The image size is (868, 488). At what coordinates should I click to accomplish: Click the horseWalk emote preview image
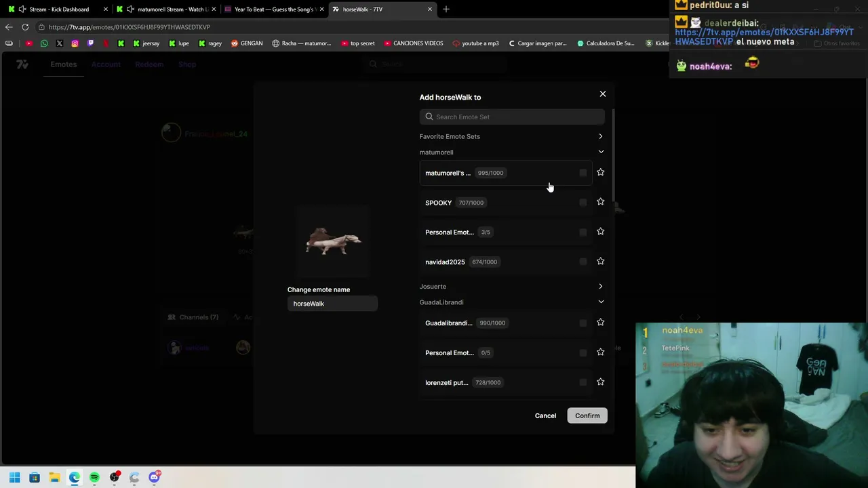(x=333, y=241)
